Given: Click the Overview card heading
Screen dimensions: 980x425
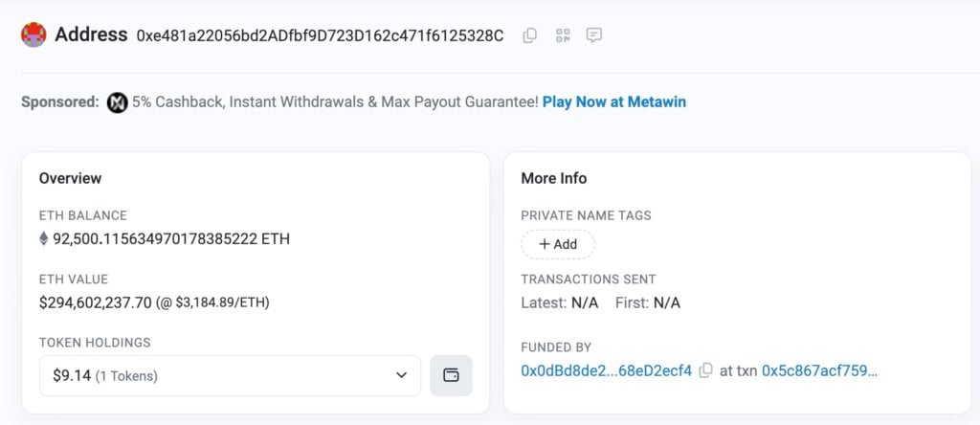Looking at the screenshot, I should pos(70,178).
